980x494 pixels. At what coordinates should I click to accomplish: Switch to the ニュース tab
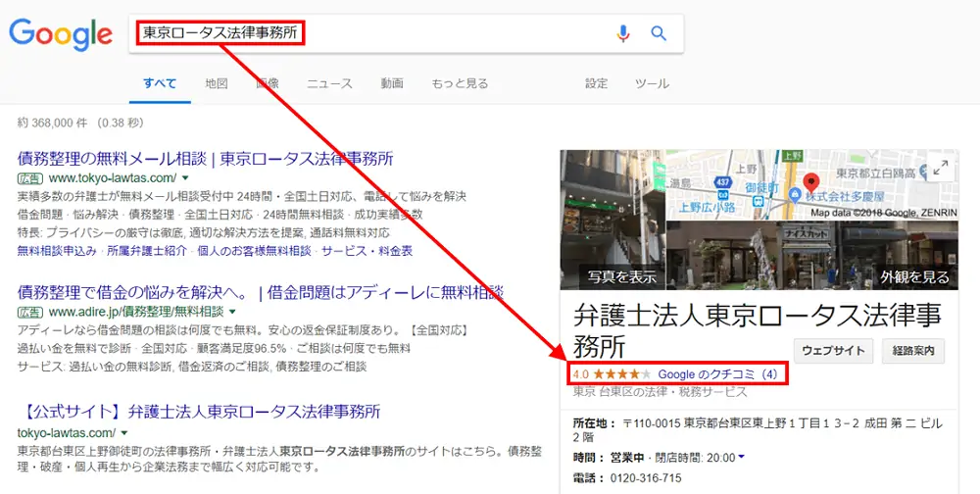(x=329, y=83)
